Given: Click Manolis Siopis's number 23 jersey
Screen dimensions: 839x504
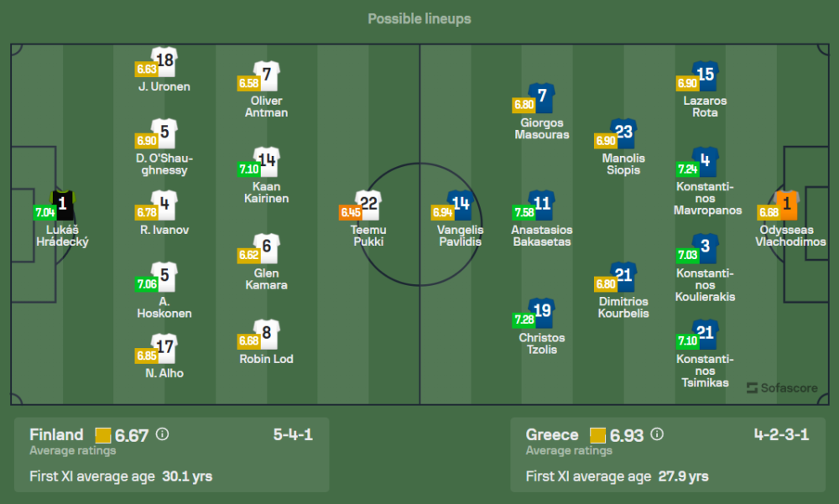Looking at the screenshot, I should point(623,132).
